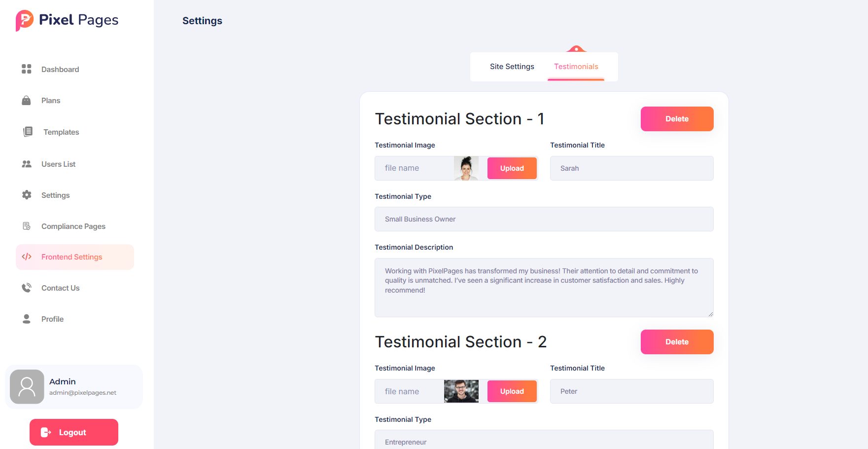The image size is (868, 449).
Task: Click the Logout button
Action: pyautogui.click(x=74, y=432)
